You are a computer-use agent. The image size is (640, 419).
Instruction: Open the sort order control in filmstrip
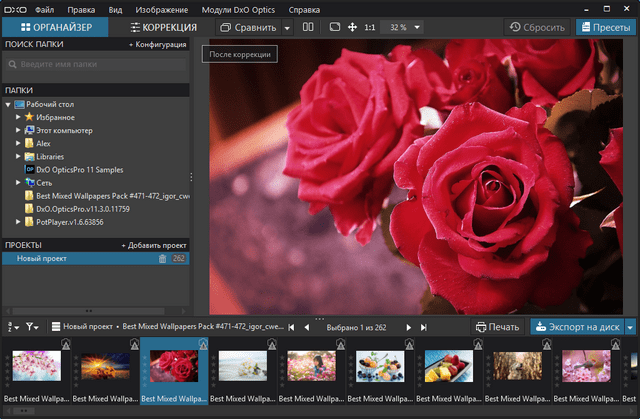12,326
